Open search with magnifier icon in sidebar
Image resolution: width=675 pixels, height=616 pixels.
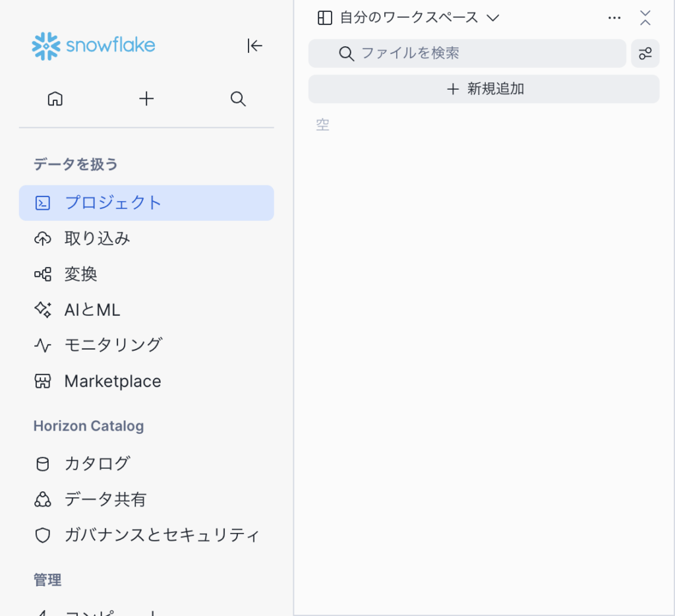click(x=238, y=99)
